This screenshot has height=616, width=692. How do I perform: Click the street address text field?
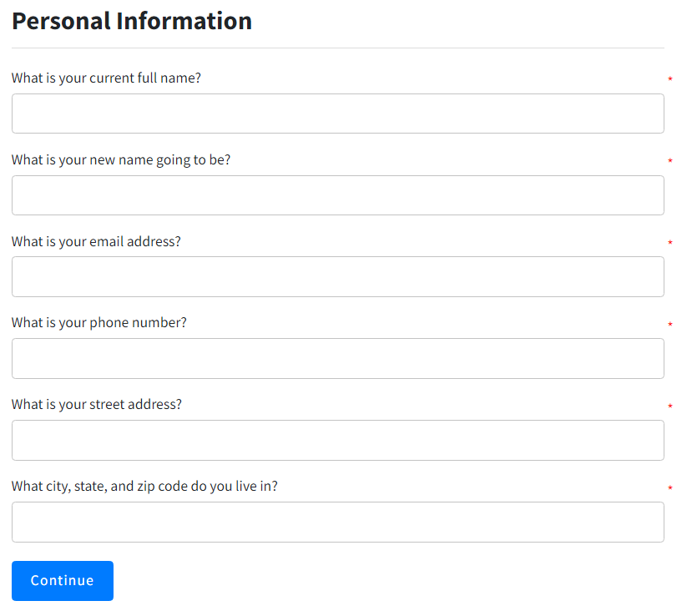tap(337, 440)
